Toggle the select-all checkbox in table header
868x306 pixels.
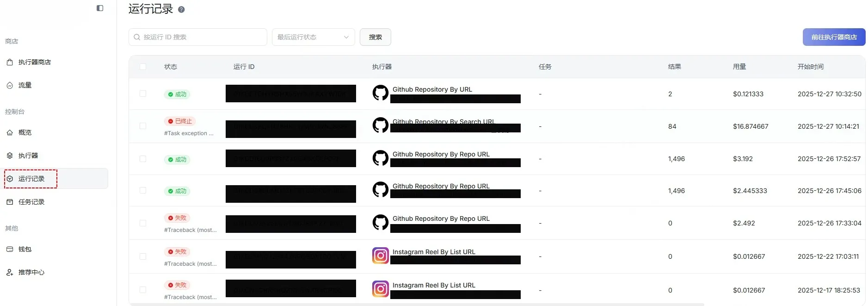(x=143, y=67)
